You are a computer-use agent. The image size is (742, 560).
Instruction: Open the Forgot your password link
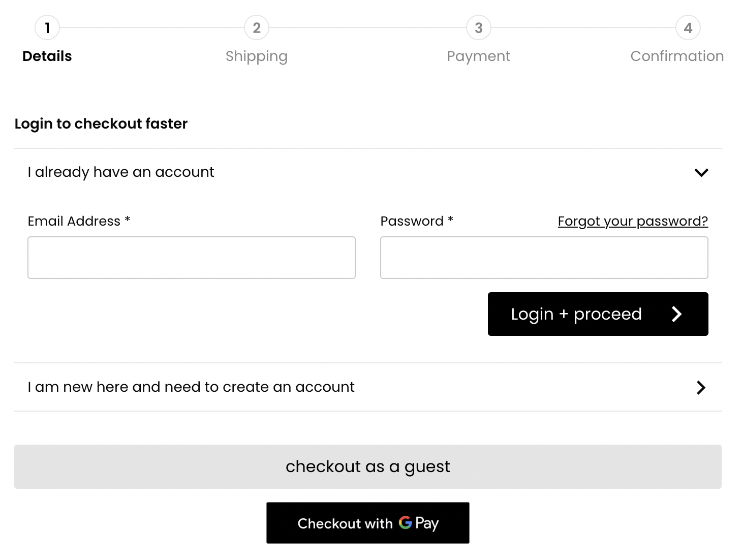633,221
